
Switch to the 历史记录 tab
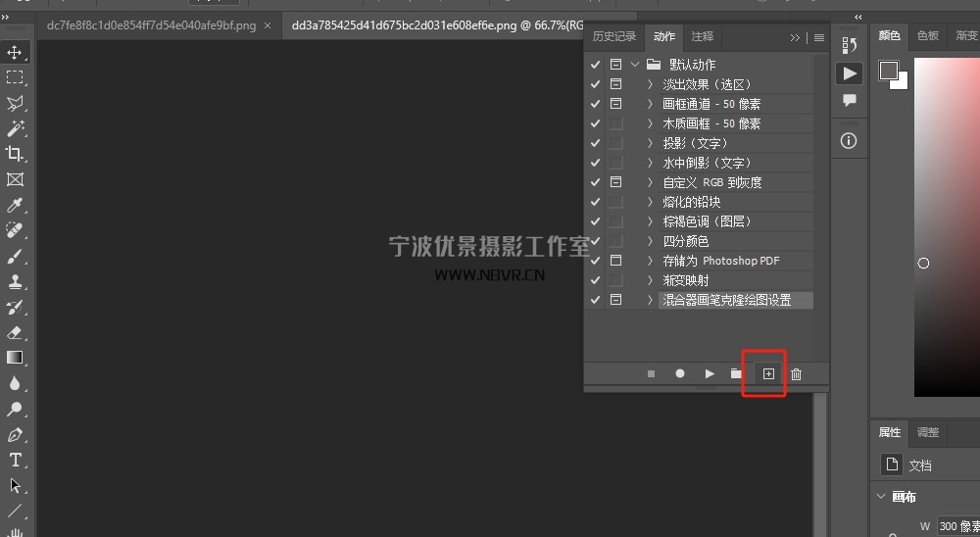(x=614, y=36)
